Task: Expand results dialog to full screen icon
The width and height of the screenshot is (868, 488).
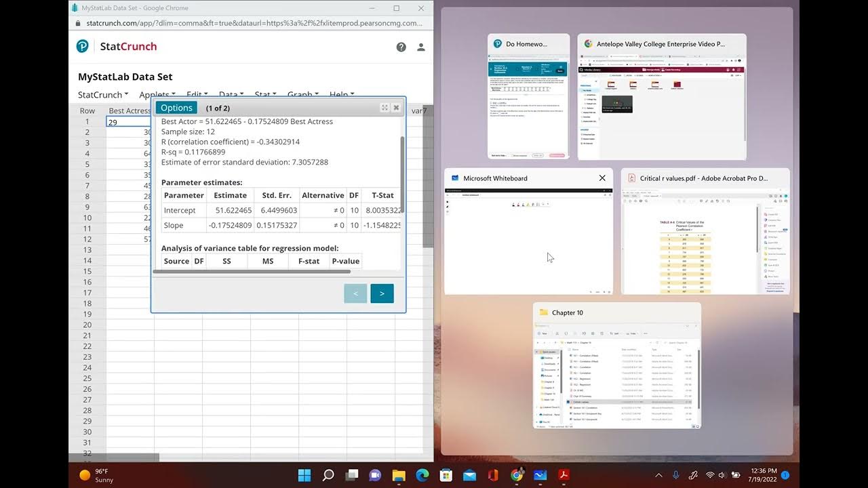Action: 384,108
